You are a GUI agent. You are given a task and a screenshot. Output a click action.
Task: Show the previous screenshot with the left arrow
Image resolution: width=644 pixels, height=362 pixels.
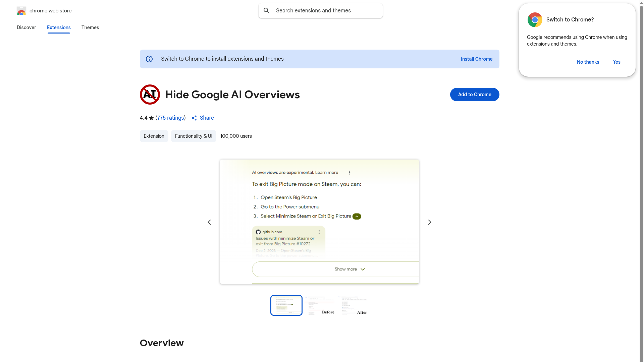coord(209,222)
